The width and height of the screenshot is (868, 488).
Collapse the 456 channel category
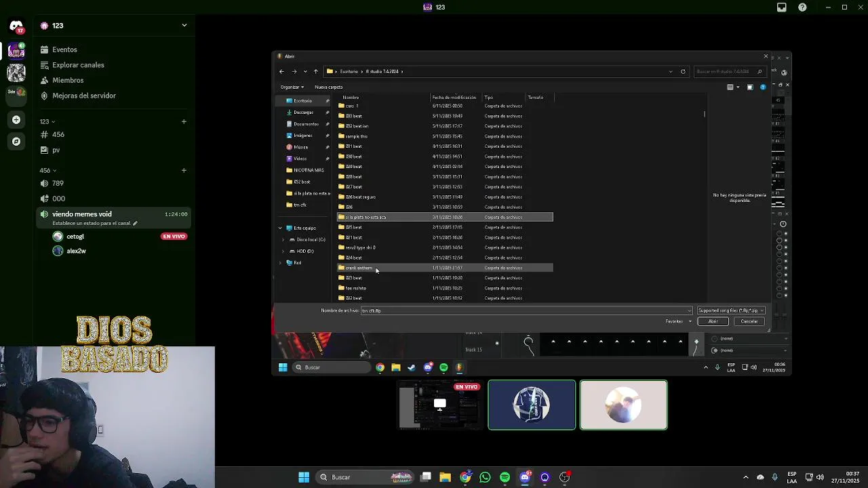pos(47,171)
